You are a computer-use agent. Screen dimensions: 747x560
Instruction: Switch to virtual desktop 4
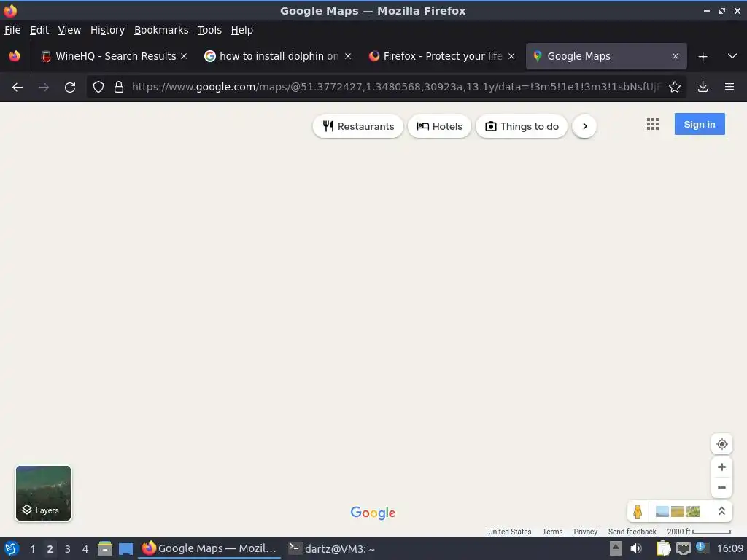pyautogui.click(x=85, y=549)
